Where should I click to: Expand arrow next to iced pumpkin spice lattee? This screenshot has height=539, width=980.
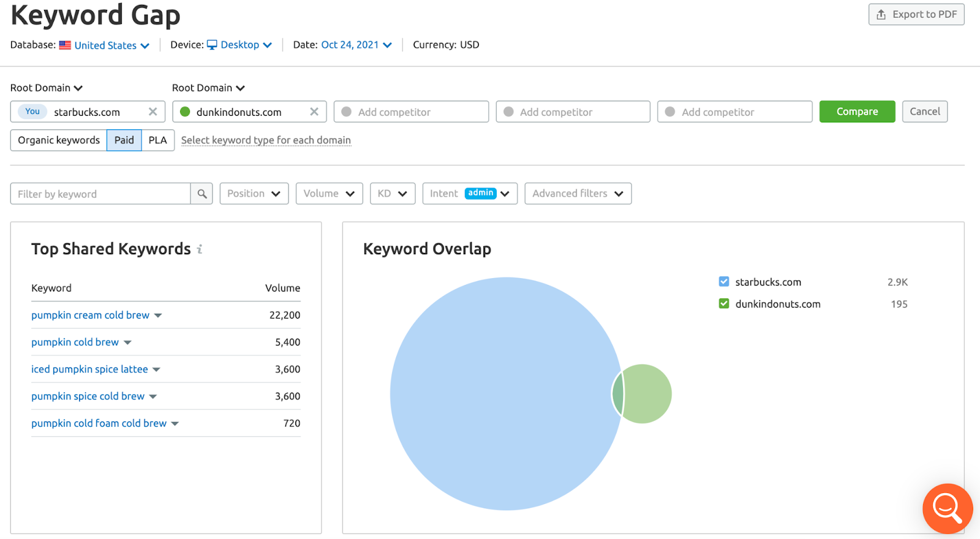[x=156, y=369]
